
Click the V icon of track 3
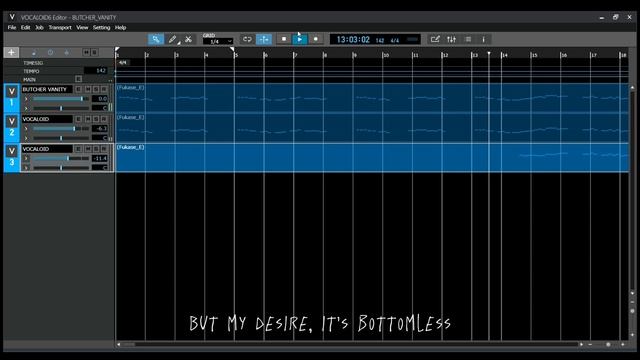tap(12, 151)
